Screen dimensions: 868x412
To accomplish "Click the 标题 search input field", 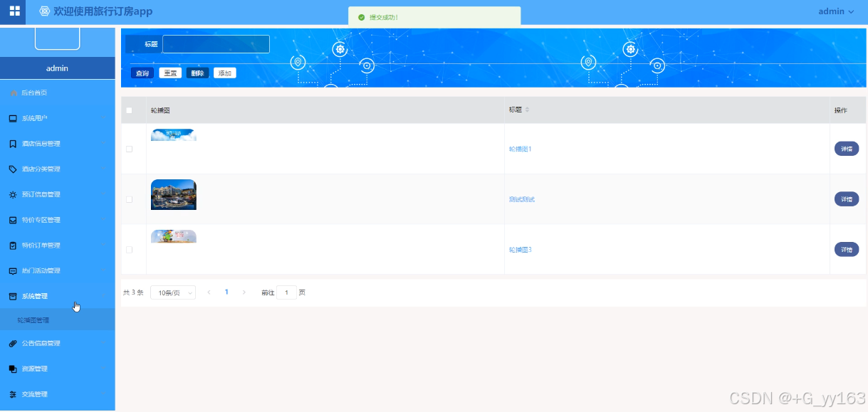I will [x=216, y=44].
